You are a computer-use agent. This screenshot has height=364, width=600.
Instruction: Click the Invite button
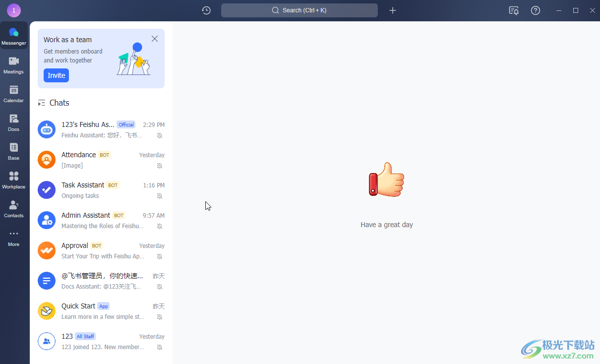56,75
